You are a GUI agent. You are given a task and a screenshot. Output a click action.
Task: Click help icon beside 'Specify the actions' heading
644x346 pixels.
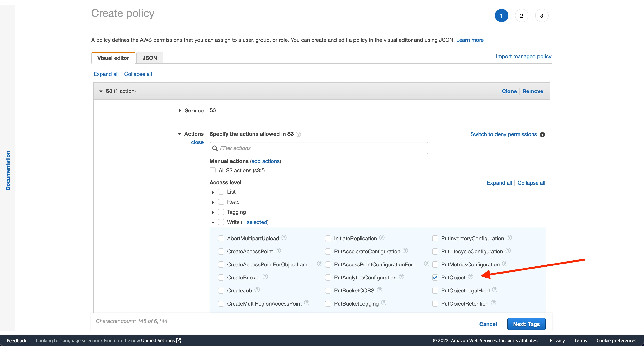click(x=298, y=134)
